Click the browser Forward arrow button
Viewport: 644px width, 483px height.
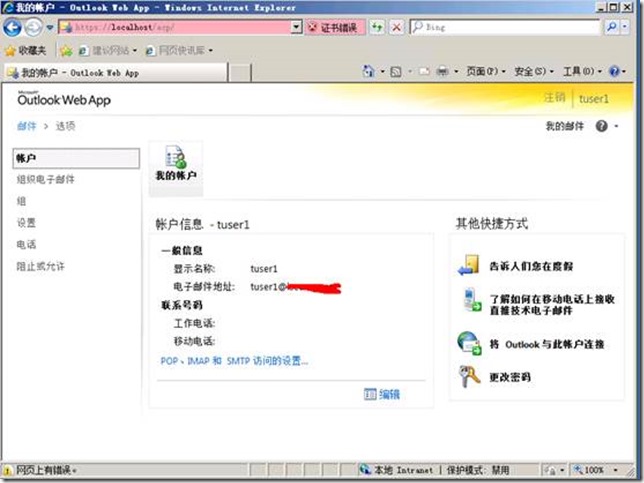pyautogui.click(x=34, y=28)
